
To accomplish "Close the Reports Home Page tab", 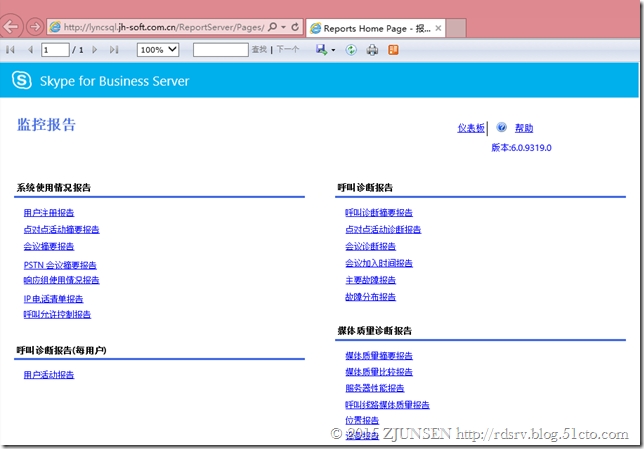I will 438,28.
